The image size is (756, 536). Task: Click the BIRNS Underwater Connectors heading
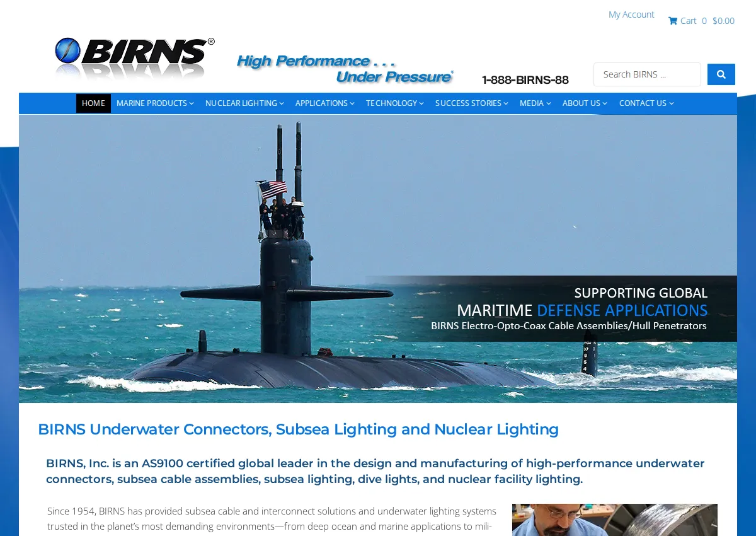[x=298, y=429]
